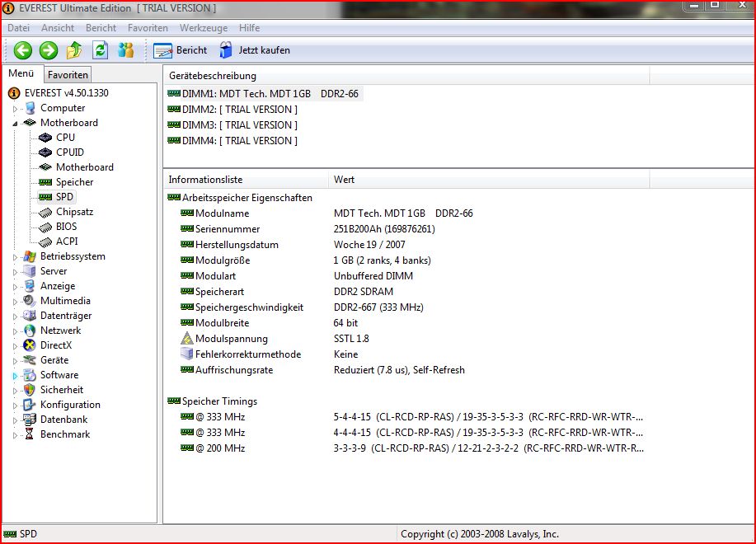Click the green Back arrow icon

[22, 50]
